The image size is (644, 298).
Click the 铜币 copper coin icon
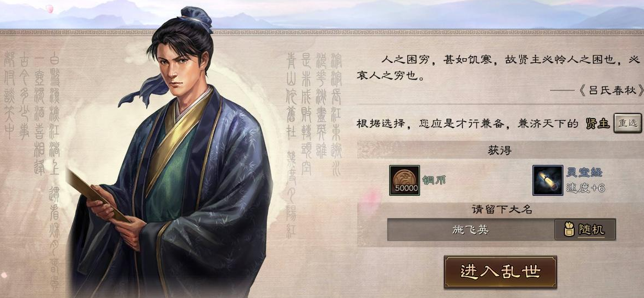click(404, 180)
